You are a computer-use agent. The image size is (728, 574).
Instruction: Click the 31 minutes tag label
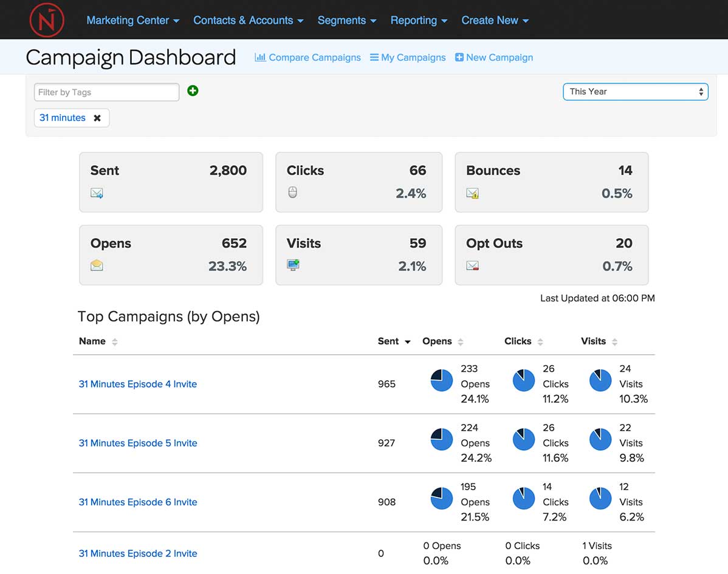click(x=62, y=118)
